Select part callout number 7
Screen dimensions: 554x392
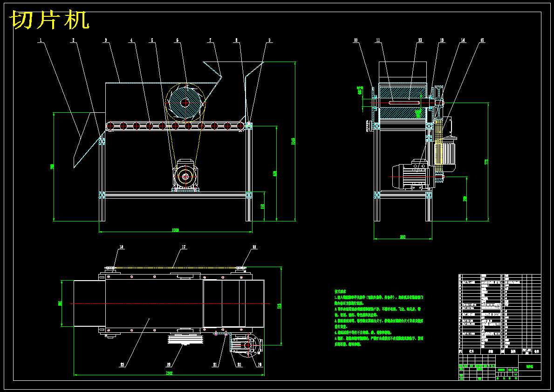click(x=210, y=40)
